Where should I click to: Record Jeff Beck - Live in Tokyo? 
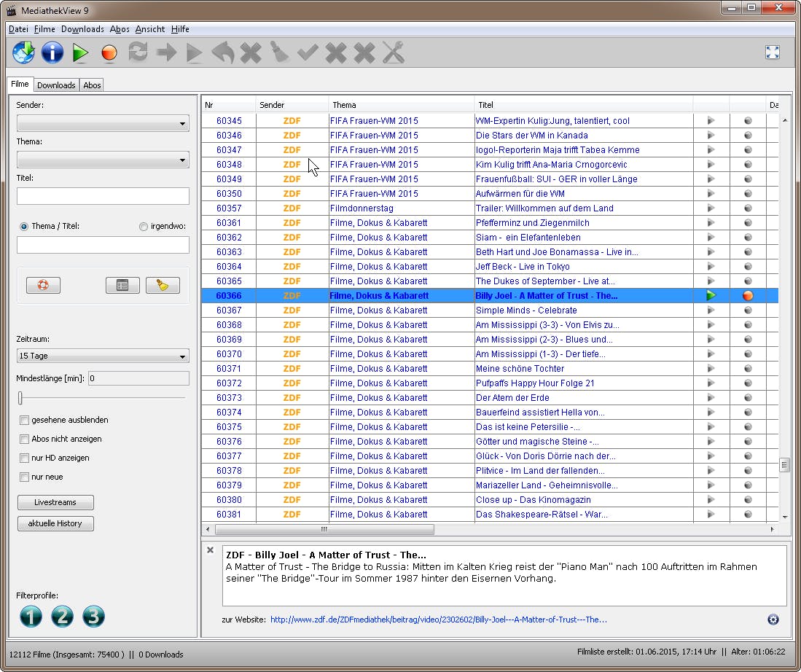[x=748, y=266]
